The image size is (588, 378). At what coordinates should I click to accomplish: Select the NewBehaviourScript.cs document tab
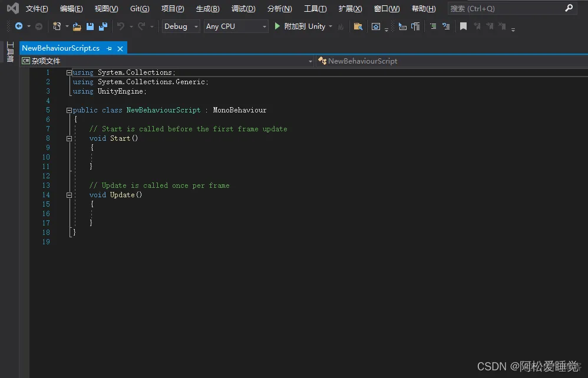coord(61,48)
